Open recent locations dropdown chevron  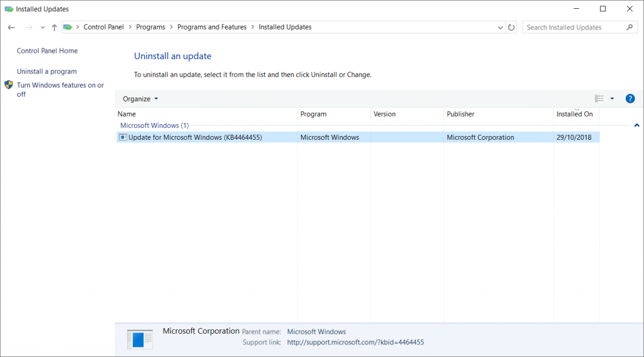tap(42, 28)
